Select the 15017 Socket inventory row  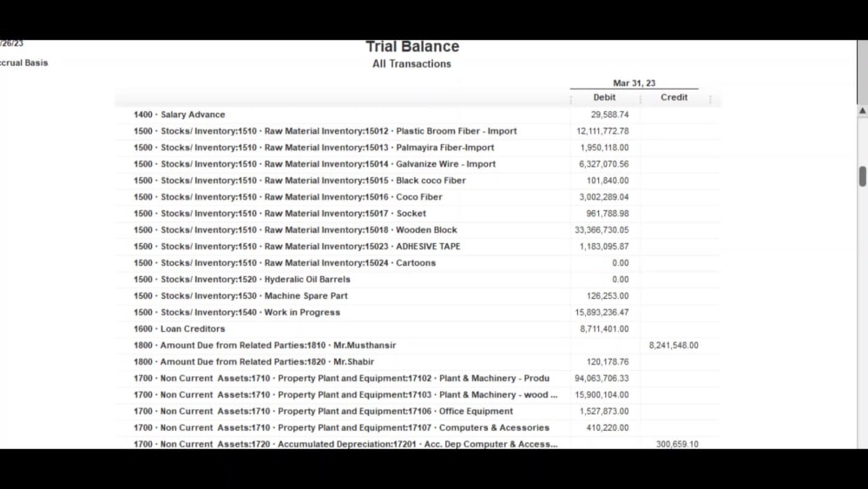(418, 214)
